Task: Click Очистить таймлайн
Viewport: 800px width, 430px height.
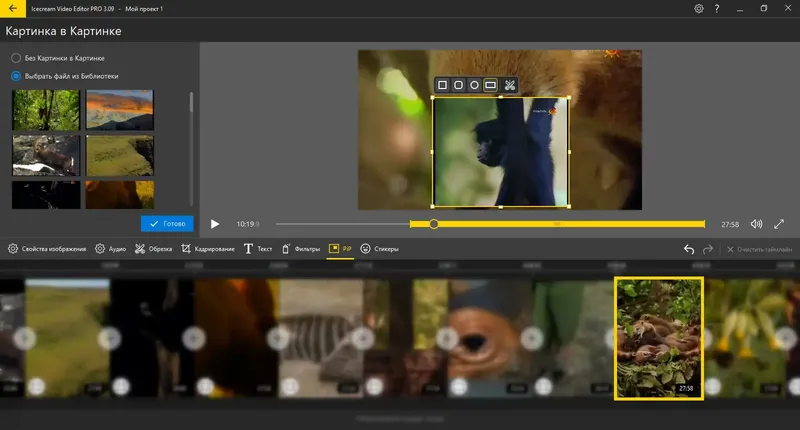Action: point(759,249)
